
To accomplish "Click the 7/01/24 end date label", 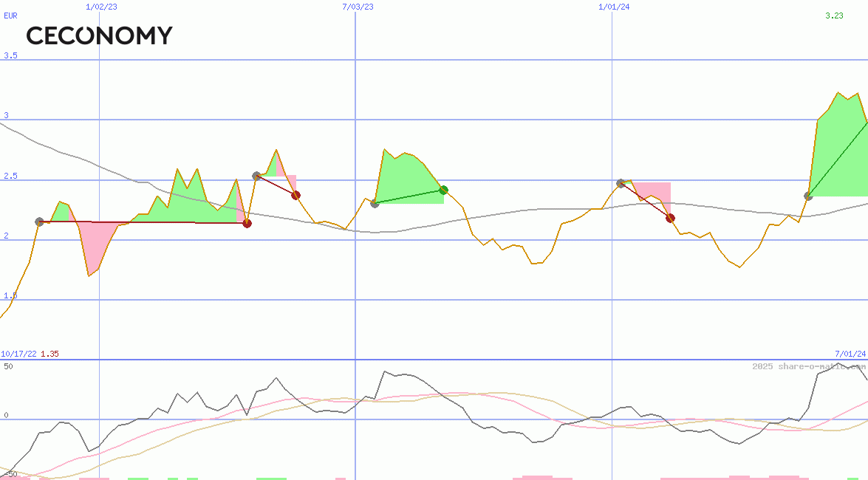I will (850, 354).
